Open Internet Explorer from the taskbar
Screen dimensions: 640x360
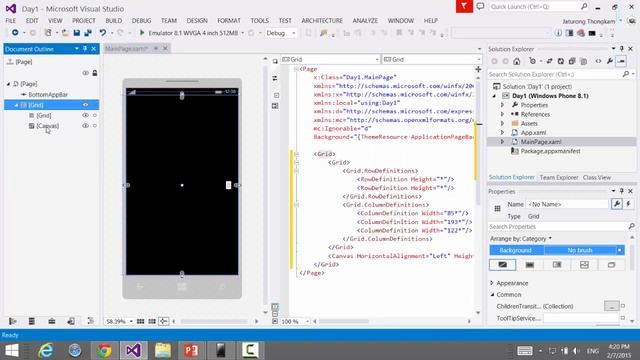click(45, 350)
